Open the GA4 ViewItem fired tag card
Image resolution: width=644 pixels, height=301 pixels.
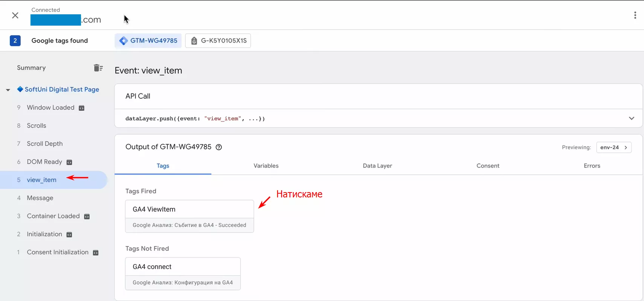[x=189, y=216]
